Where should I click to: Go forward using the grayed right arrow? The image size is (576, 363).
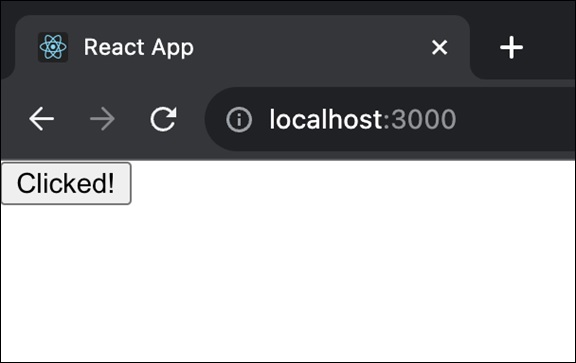(x=102, y=119)
